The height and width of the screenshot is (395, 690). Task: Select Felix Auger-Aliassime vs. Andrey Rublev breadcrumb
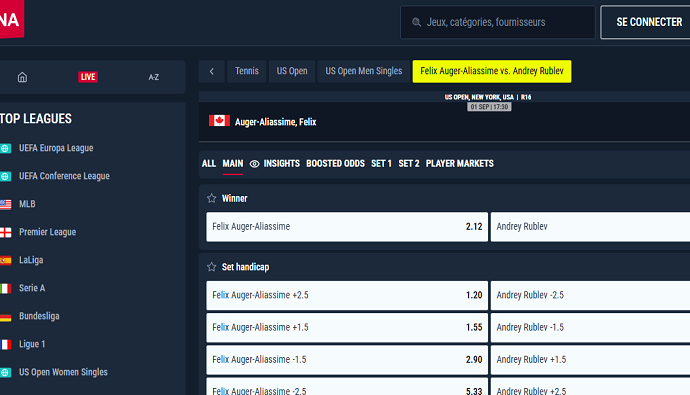[492, 71]
